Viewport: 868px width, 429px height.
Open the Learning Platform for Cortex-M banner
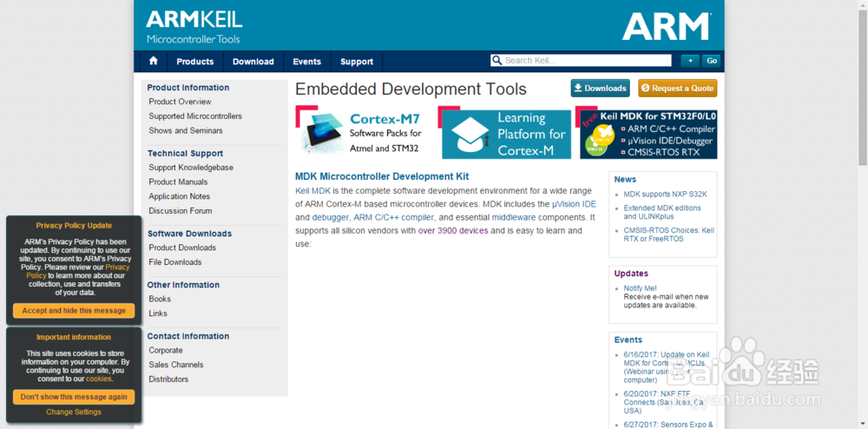tap(504, 132)
